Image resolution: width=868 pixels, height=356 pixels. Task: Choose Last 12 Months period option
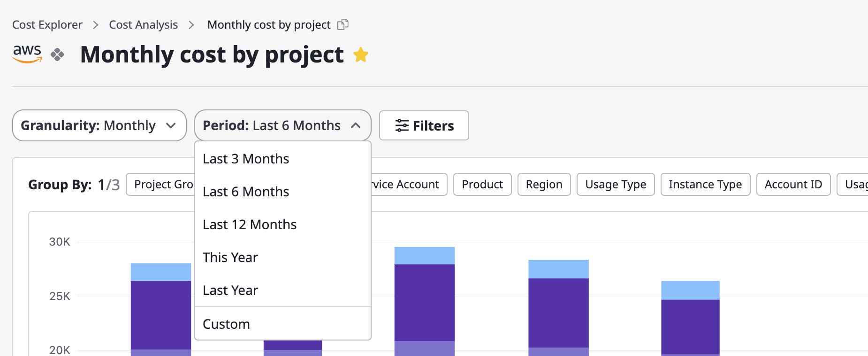click(283, 224)
